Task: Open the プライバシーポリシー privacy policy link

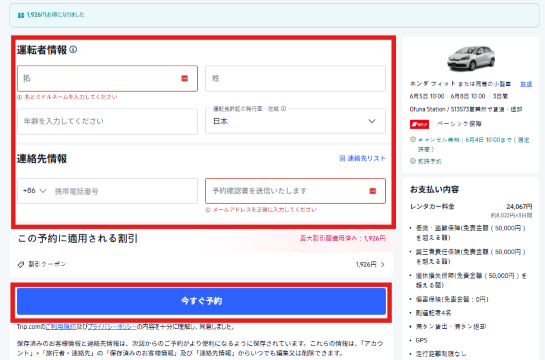Action: pos(112,327)
